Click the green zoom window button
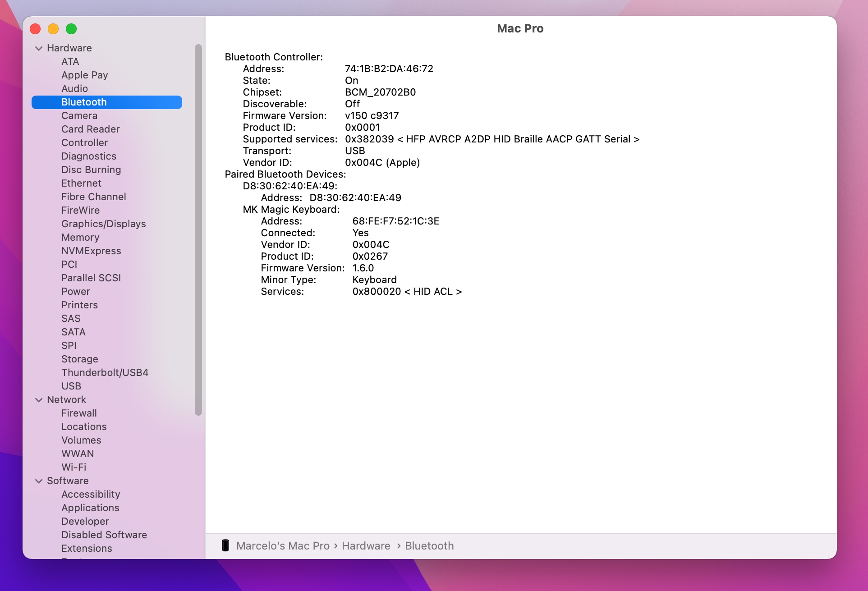This screenshot has width=868, height=591. [x=71, y=29]
